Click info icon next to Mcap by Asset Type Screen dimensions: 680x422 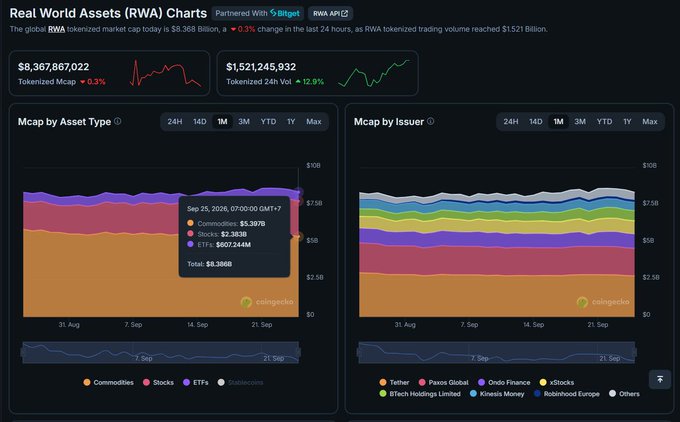[118, 121]
